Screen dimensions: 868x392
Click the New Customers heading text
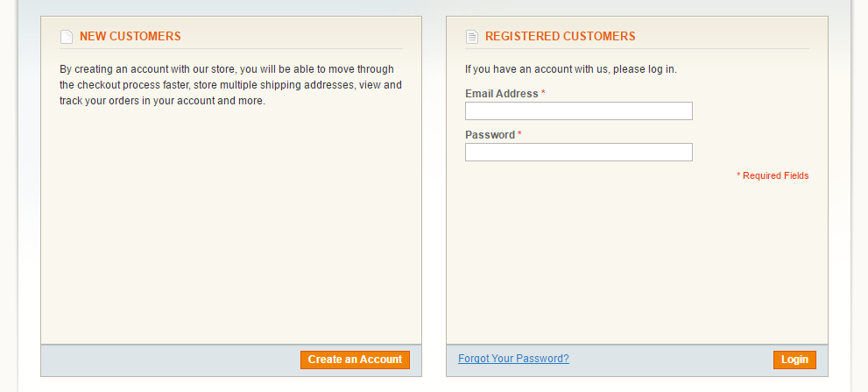click(131, 37)
